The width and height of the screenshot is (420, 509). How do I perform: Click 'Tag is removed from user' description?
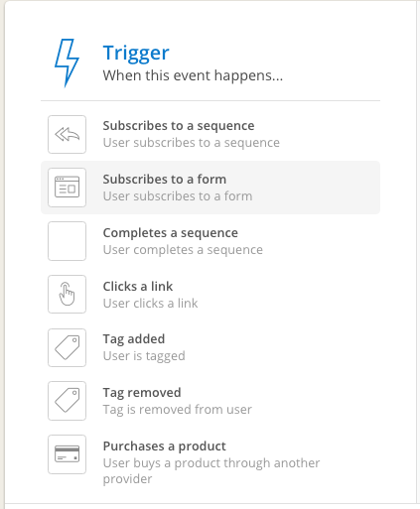click(x=178, y=410)
